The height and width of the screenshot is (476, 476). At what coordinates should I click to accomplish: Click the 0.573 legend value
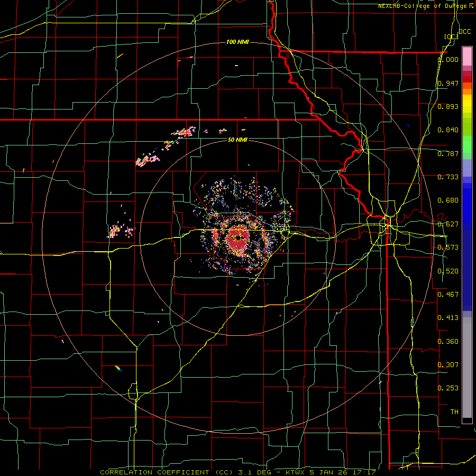[448, 248]
